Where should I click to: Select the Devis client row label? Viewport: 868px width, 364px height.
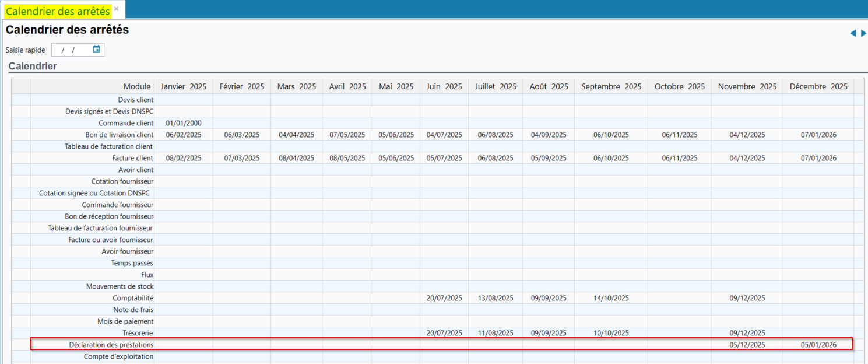pyautogui.click(x=135, y=100)
